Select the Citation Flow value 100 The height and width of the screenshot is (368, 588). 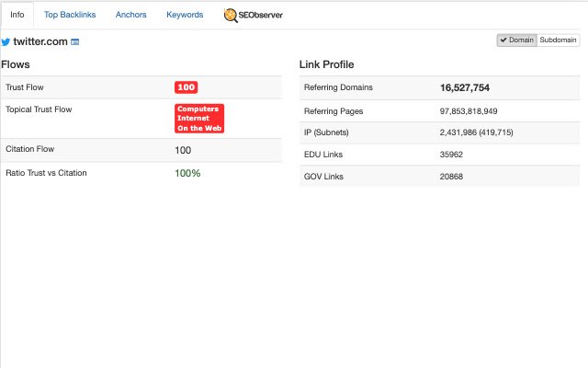[x=183, y=150]
